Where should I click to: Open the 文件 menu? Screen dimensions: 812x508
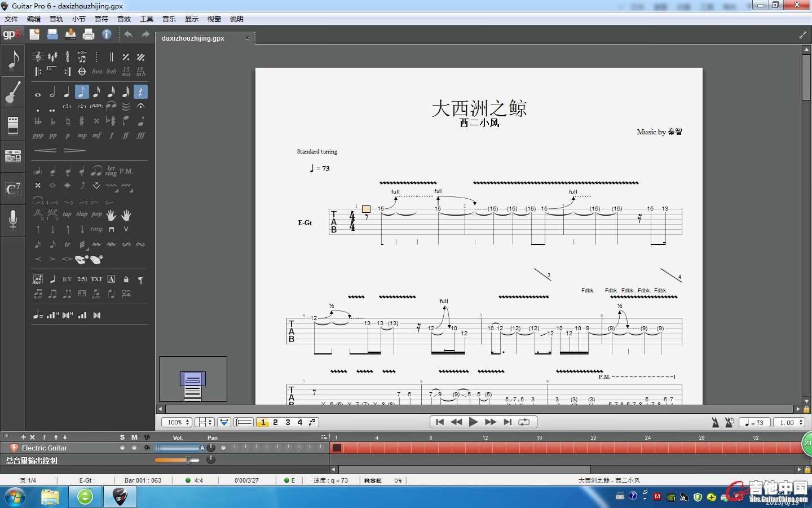(x=11, y=19)
